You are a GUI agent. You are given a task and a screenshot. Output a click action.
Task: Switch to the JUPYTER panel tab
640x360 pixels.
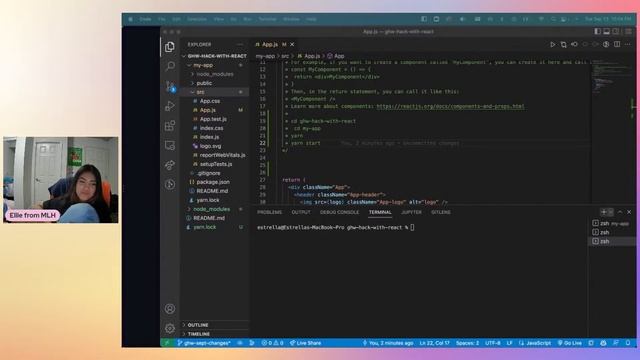[411, 212]
